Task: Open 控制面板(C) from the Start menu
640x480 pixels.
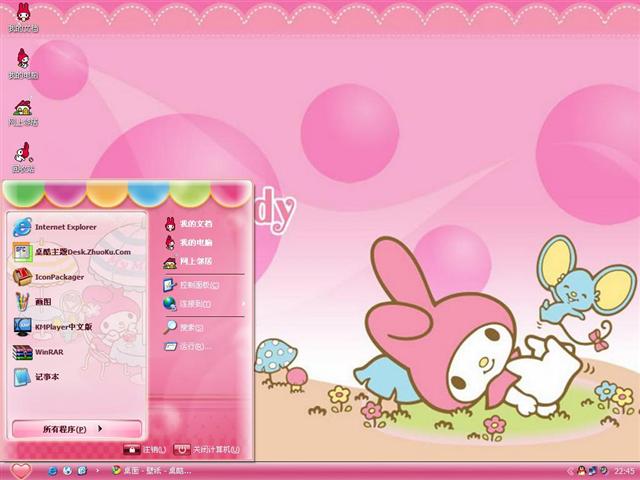Action: pos(198,285)
